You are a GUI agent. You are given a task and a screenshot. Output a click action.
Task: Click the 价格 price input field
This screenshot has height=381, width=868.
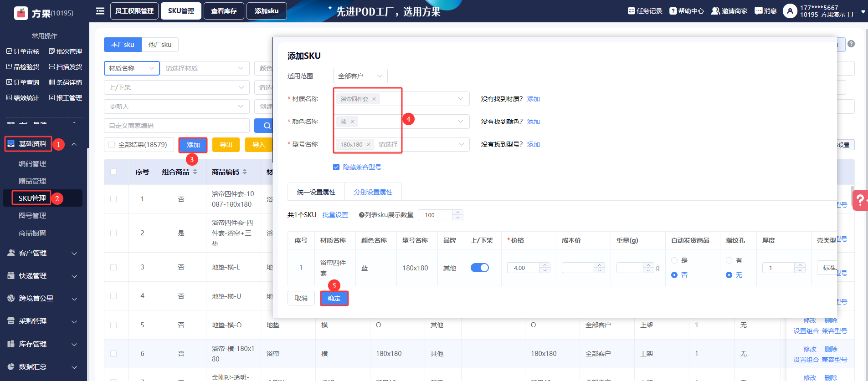pos(524,268)
